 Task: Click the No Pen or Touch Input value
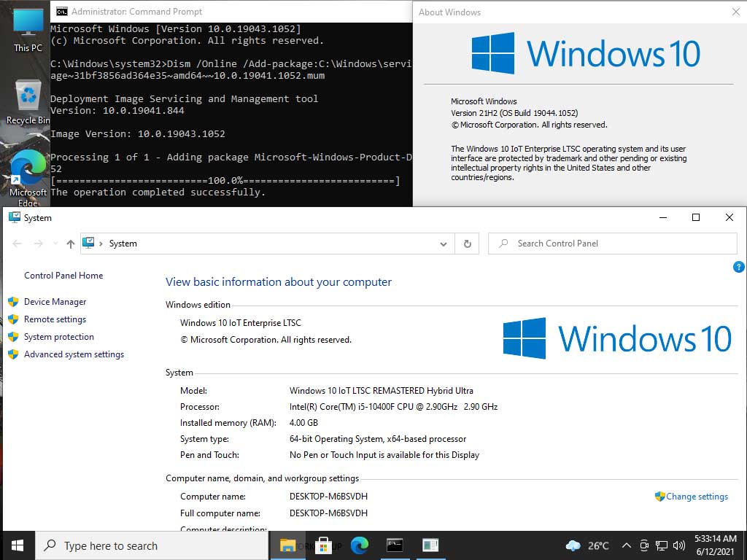pyautogui.click(x=384, y=455)
